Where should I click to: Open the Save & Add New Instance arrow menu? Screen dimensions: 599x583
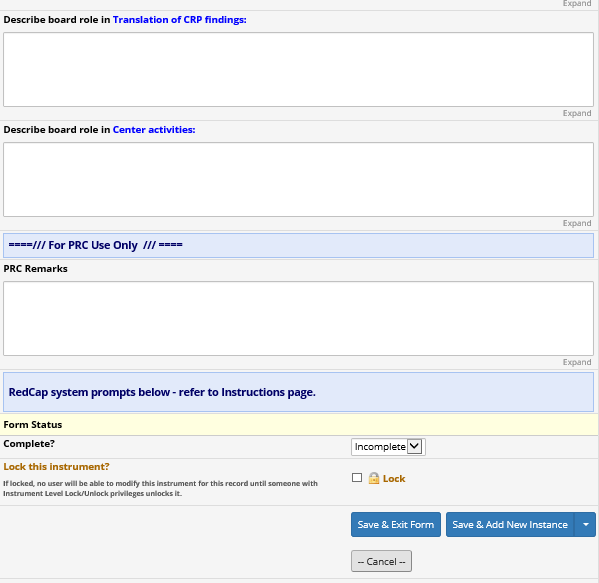586,525
